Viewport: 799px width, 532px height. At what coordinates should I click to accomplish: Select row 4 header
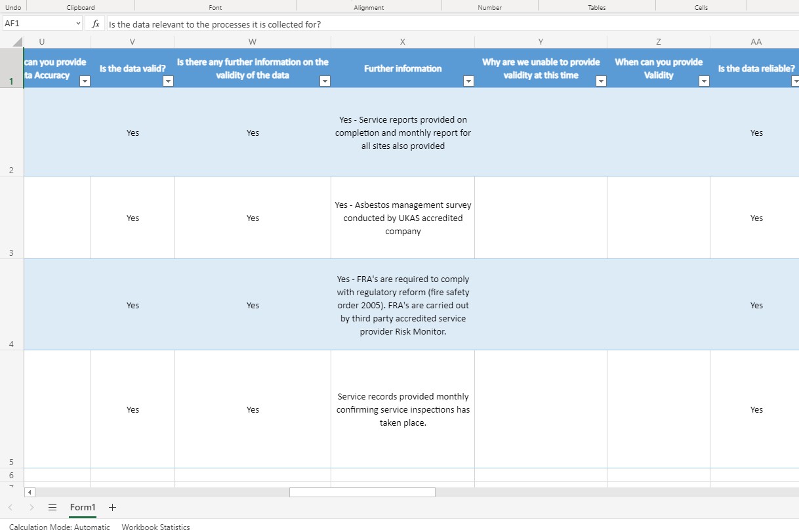(11, 305)
